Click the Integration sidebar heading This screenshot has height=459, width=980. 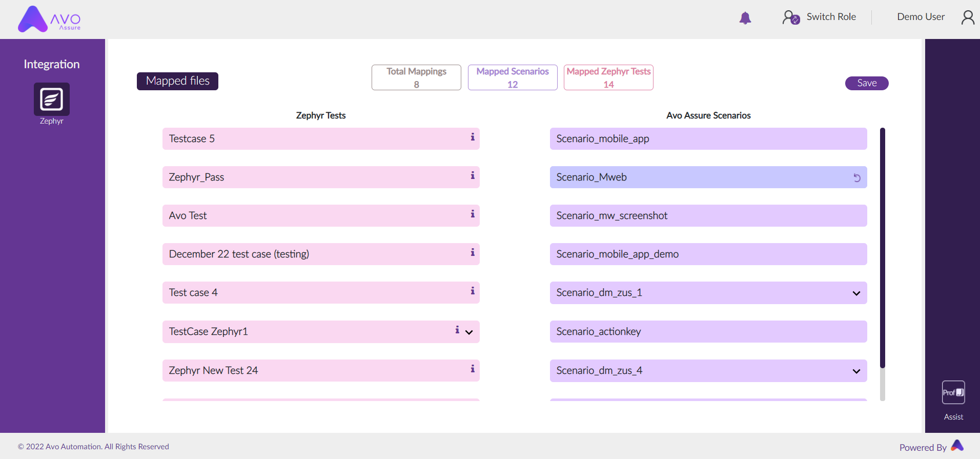52,64
